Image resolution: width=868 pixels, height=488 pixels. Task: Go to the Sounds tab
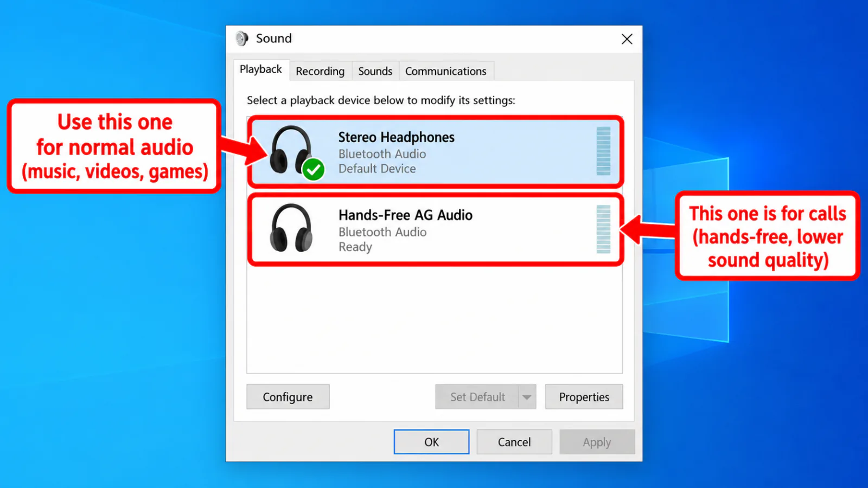(375, 71)
